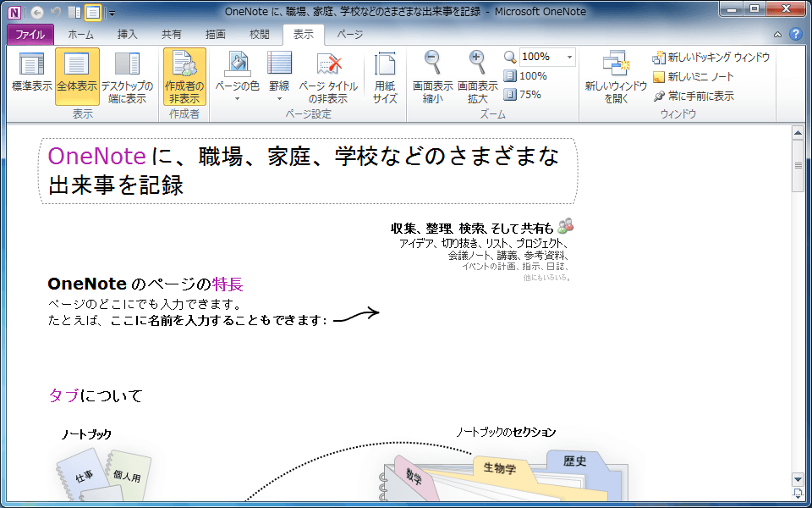Click the タブについて heading
The height and width of the screenshot is (508, 812).
point(96,395)
